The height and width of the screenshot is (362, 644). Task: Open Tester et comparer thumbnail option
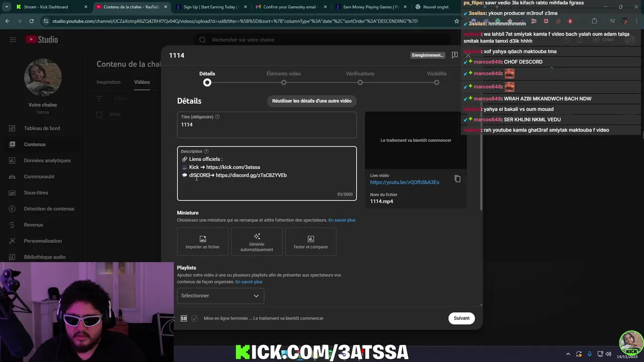310,242
